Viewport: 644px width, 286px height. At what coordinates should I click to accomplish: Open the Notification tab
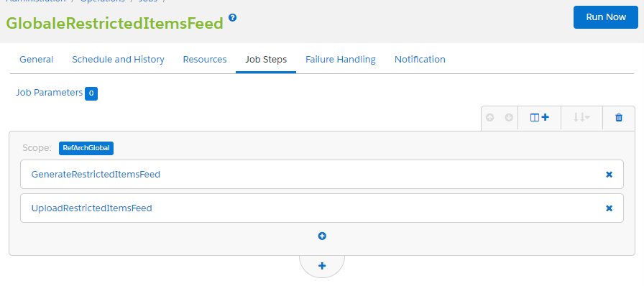pyautogui.click(x=420, y=60)
